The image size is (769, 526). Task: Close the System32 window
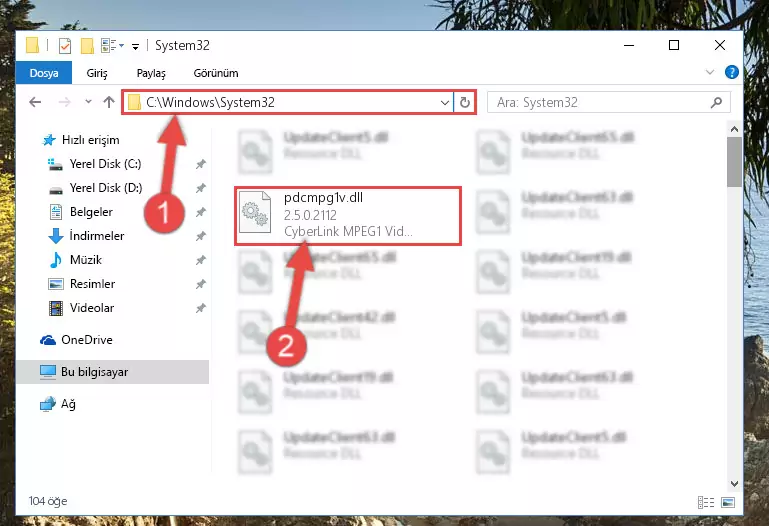pyautogui.click(x=719, y=45)
